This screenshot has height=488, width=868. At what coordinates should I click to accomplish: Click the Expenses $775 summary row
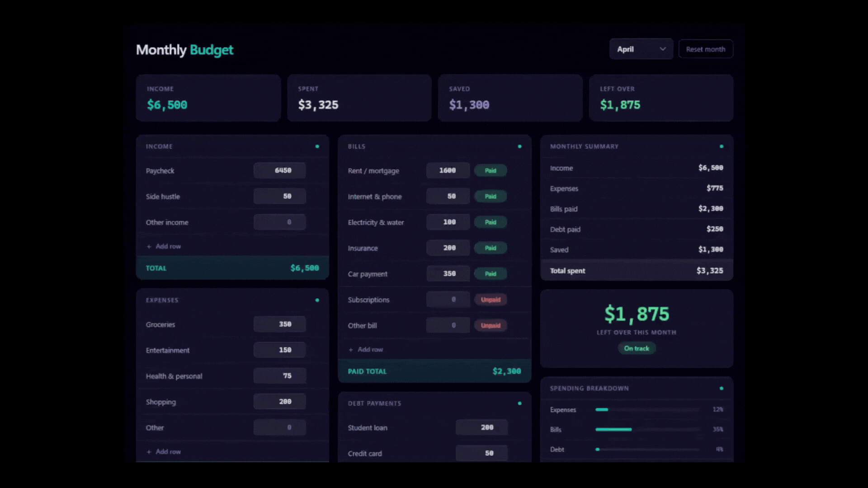(x=637, y=188)
